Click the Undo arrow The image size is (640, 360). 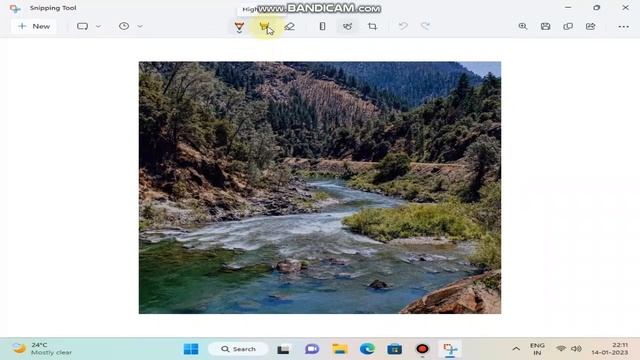click(403, 26)
